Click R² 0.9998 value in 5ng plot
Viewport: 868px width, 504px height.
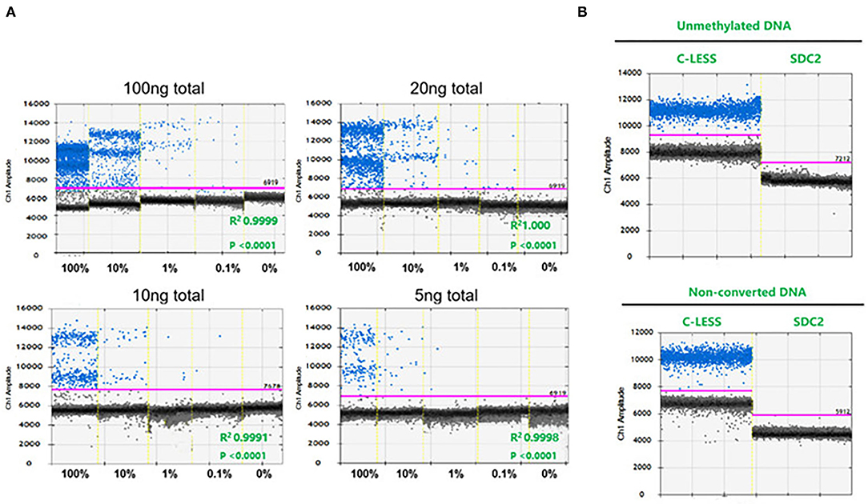tap(534, 437)
